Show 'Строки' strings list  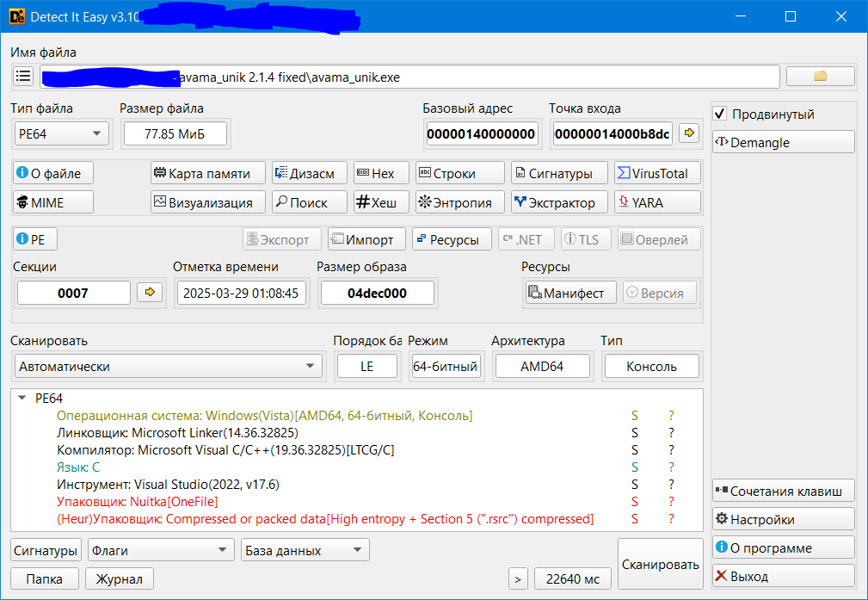point(460,173)
